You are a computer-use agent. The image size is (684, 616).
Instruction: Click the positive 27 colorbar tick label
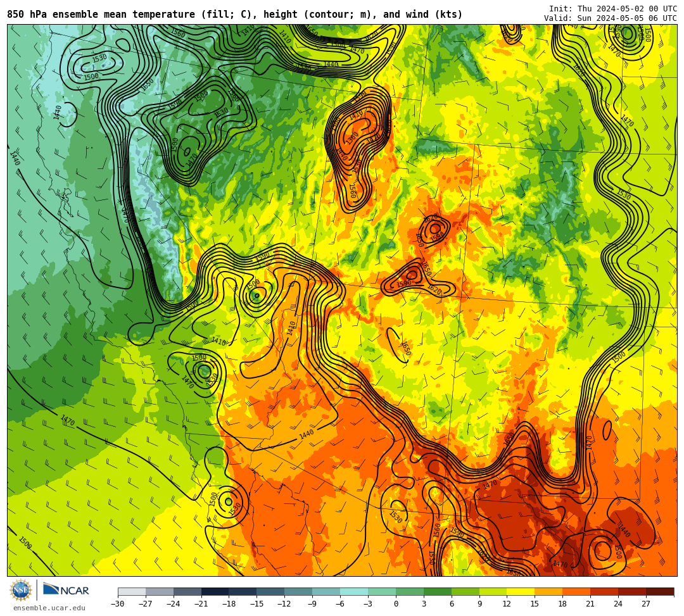click(x=646, y=604)
